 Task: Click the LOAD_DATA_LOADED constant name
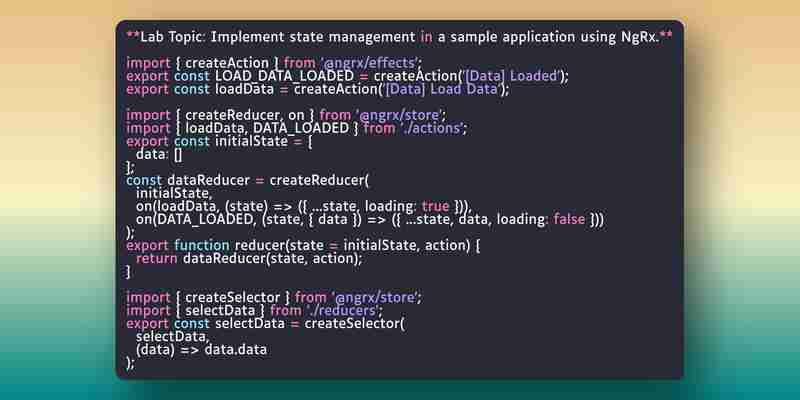pos(284,77)
